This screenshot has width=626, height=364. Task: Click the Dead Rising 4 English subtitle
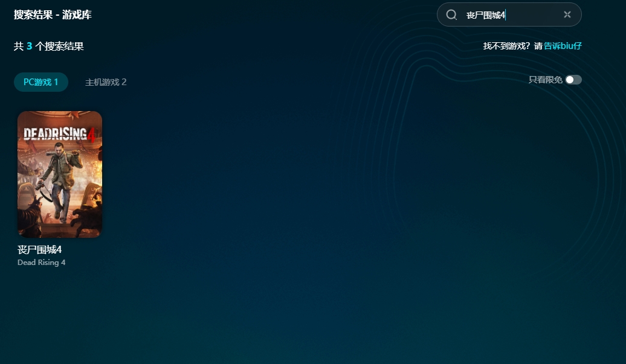(42, 263)
